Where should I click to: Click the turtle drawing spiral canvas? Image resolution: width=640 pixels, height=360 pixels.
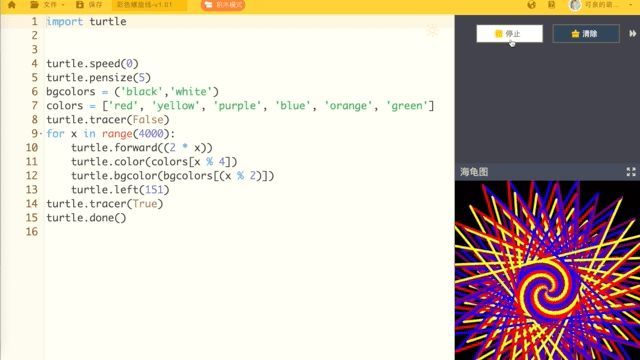[x=547, y=270]
